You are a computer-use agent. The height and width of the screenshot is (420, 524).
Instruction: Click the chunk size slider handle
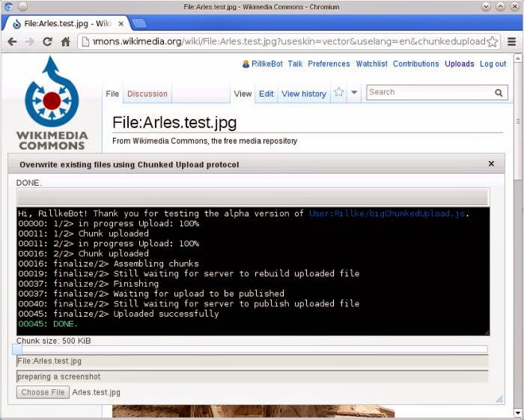[x=17, y=350]
